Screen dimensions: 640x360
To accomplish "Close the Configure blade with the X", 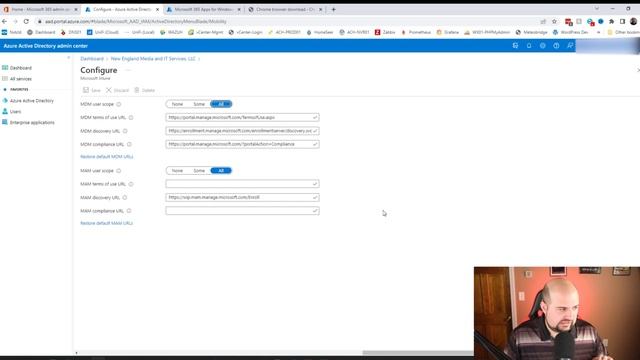I will (638, 70).
